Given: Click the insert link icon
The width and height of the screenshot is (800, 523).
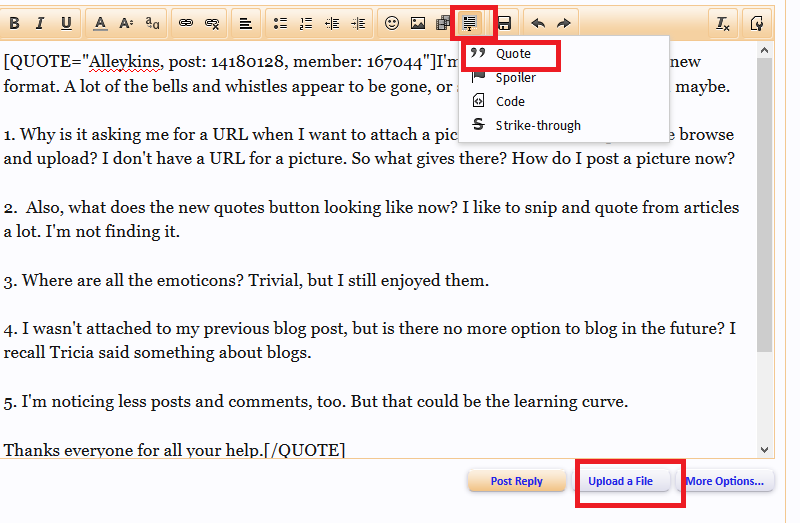Looking at the screenshot, I should 187,22.
